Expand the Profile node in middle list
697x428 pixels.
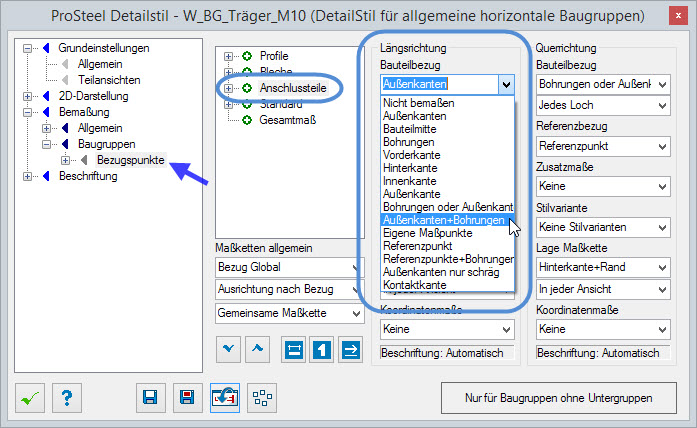click(228, 56)
